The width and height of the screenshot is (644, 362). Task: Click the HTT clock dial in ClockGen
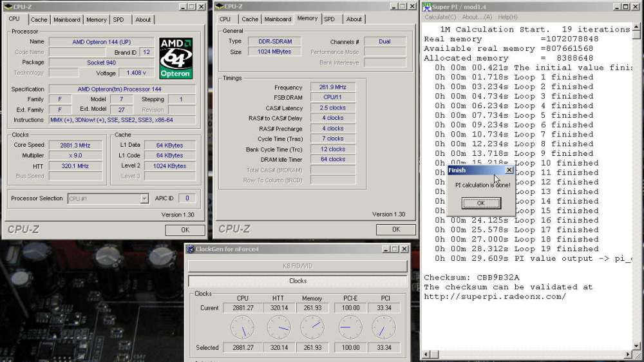coord(279,327)
